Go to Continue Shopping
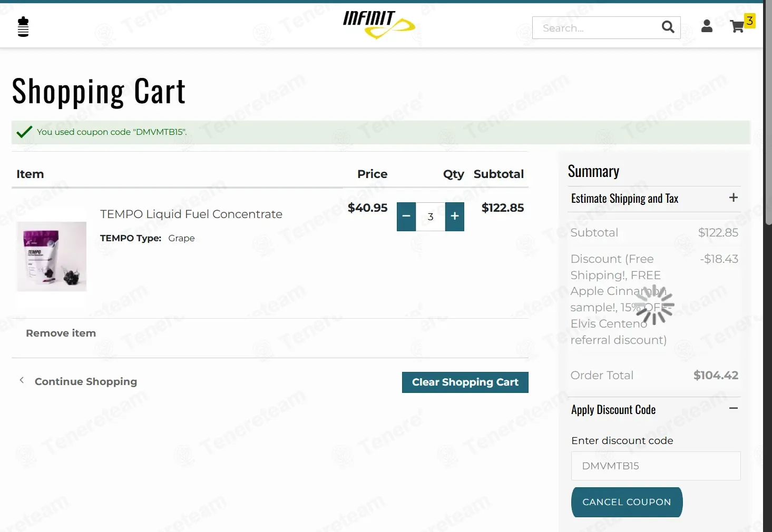The height and width of the screenshot is (532, 772). click(x=86, y=381)
